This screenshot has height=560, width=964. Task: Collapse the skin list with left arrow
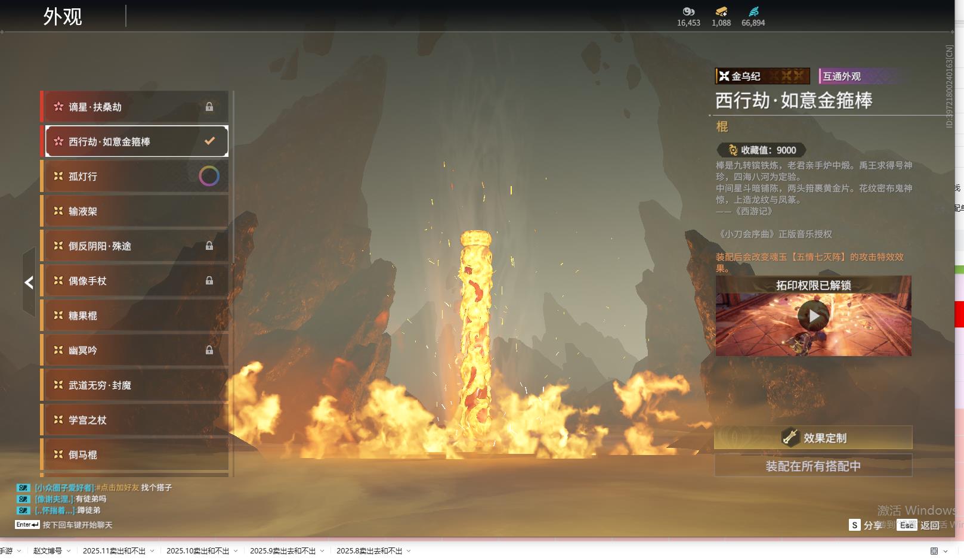click(x=29, y=283)
